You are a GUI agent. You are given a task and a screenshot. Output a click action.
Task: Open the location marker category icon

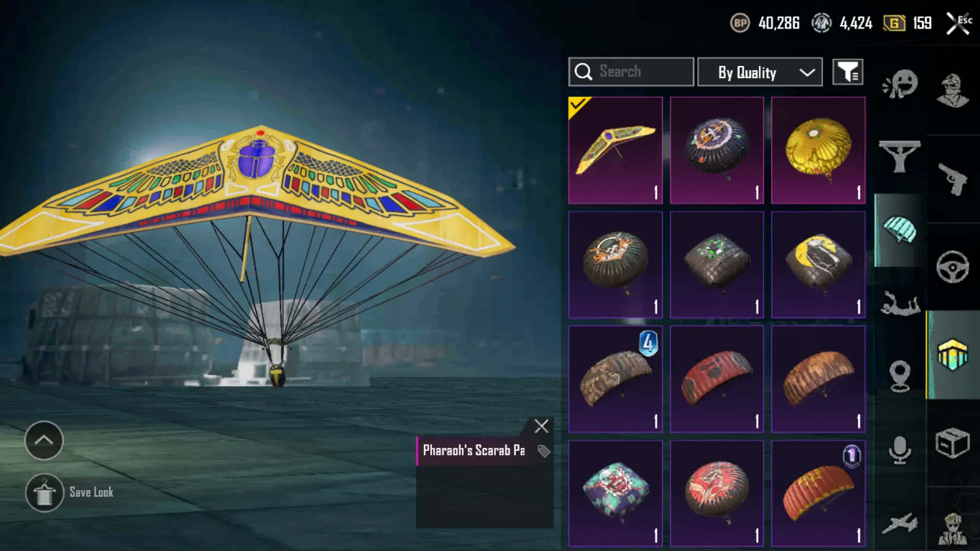[900, 376]
